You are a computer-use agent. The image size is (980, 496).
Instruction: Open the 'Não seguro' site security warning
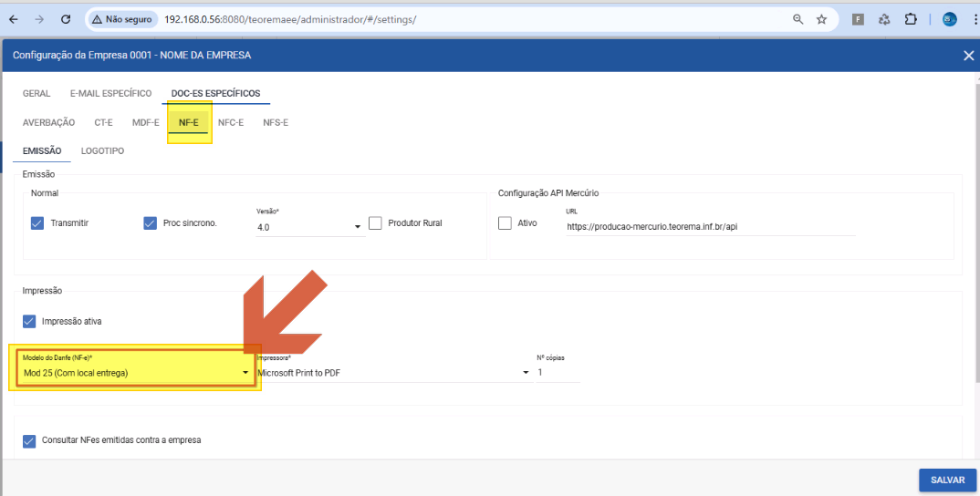122,19
